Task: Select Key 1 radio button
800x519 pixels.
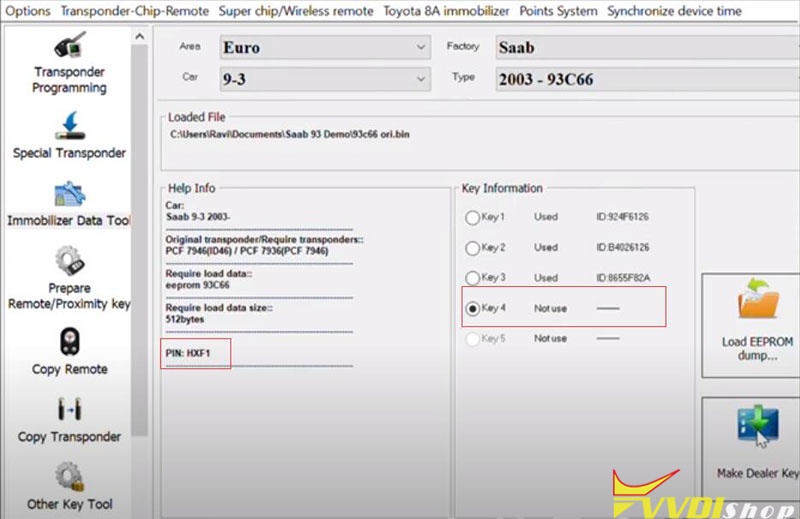Action: coord(472,217)
